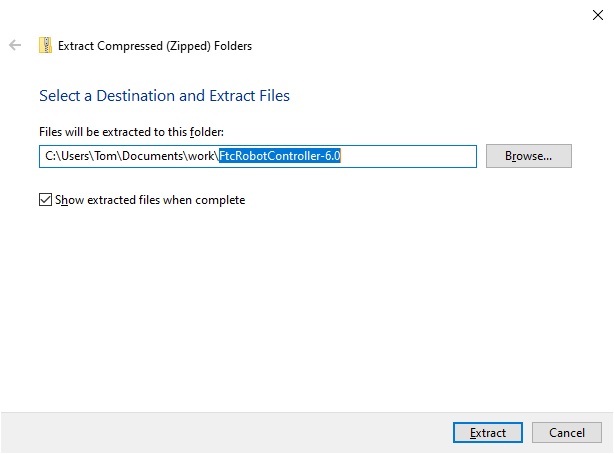
Task: Click empty space at end of path field
Action: tap(410, 157)
